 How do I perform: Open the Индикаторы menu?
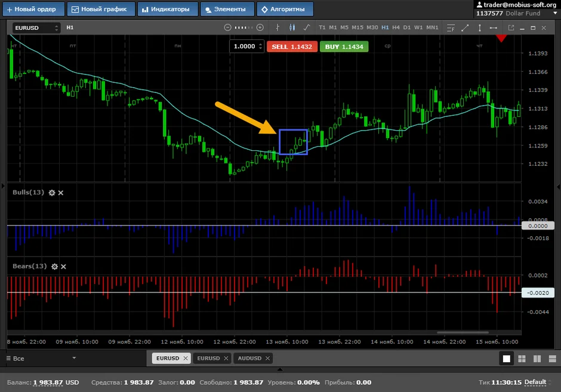click(168, 10)
